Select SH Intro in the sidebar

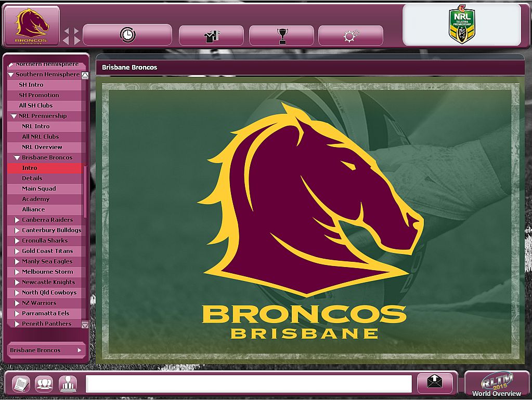[44, 85]
